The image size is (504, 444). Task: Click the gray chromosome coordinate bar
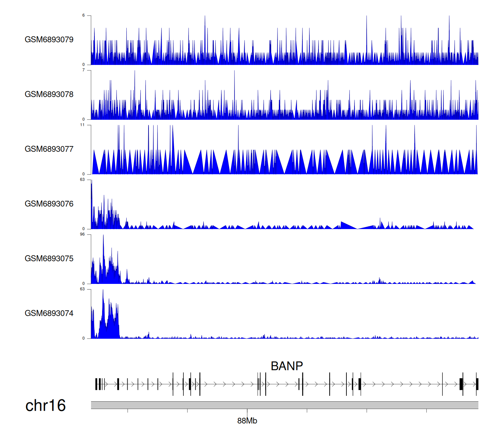(x=284, y=405)
